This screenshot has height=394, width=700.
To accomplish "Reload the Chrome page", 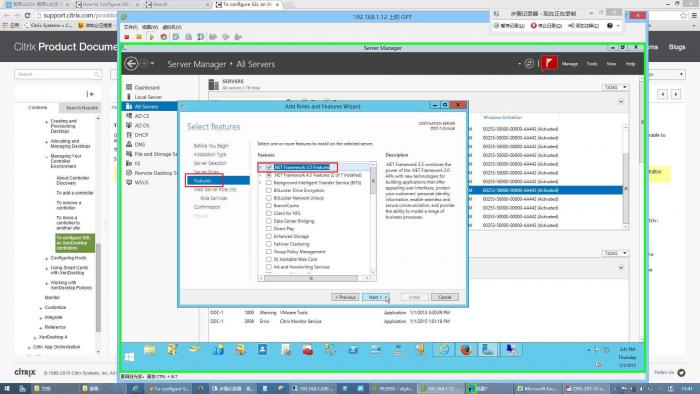I will point(27,15).
